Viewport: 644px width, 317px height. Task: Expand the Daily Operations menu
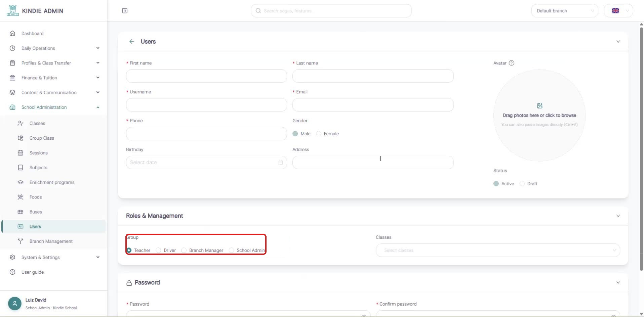tap(54, 48)
